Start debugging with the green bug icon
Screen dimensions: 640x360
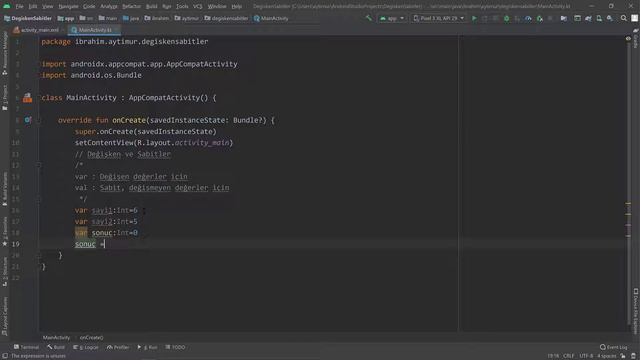506,18
